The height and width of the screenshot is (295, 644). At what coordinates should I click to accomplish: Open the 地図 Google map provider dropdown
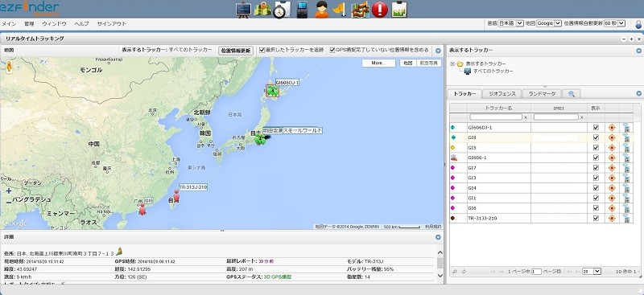pos(549,24)
